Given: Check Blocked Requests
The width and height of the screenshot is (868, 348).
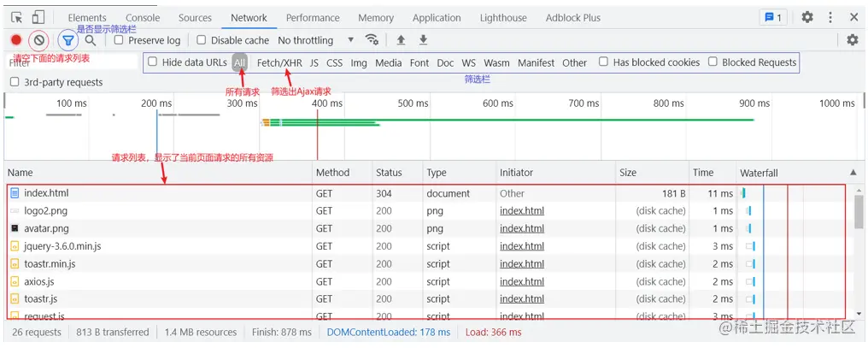Looking at the screenshot, I should (x=713, y=62).
